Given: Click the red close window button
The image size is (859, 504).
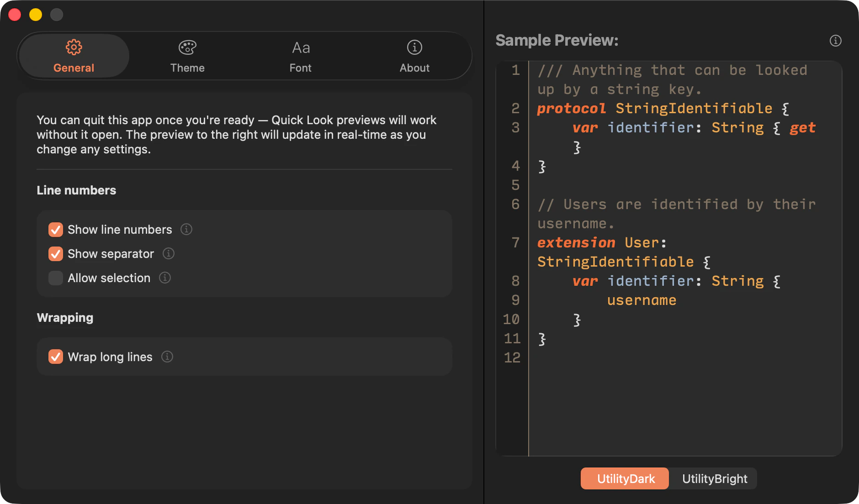Looking at the screenshot, I should 15,15.
